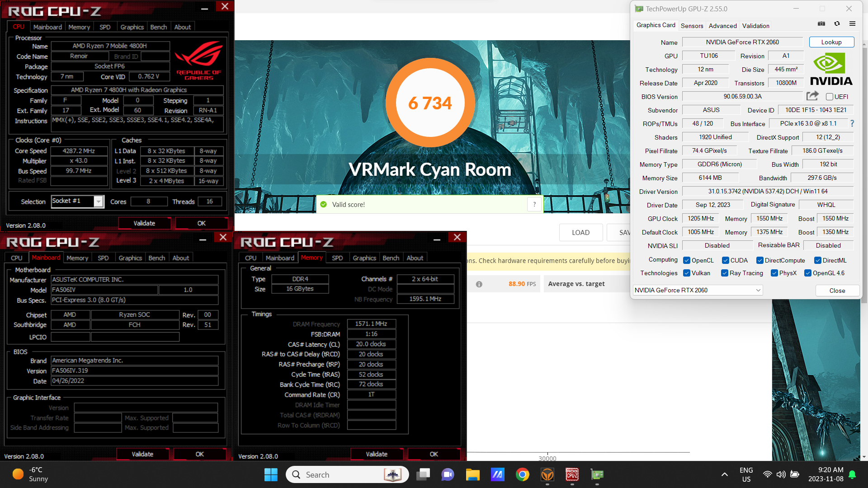Click the BIOS save/share arrow icon
This screenshot has height=488, width=868.
pyautogui.click(x=812, y=96)
